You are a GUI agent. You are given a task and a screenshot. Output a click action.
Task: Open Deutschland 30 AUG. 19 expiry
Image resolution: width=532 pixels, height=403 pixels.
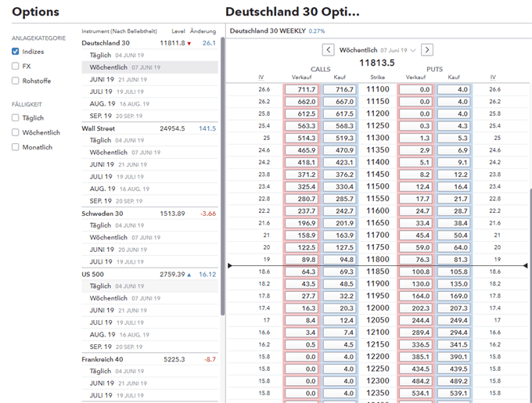149,104
